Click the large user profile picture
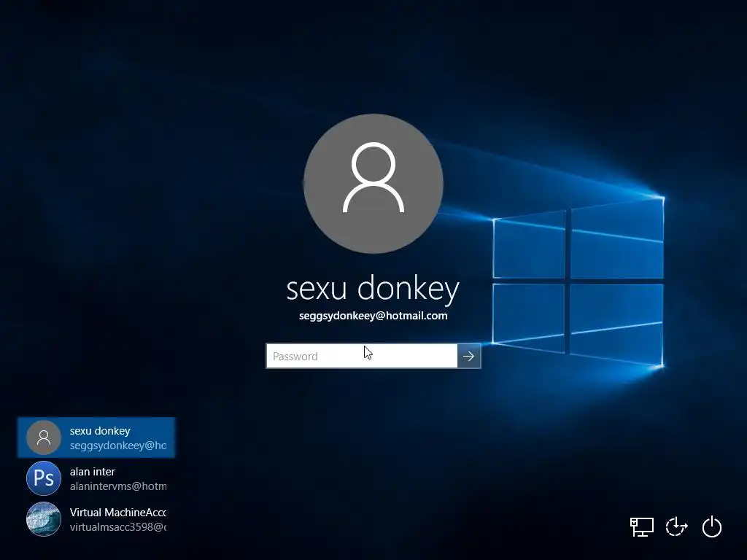The image size is (747, 560). [x=373, y=184]
